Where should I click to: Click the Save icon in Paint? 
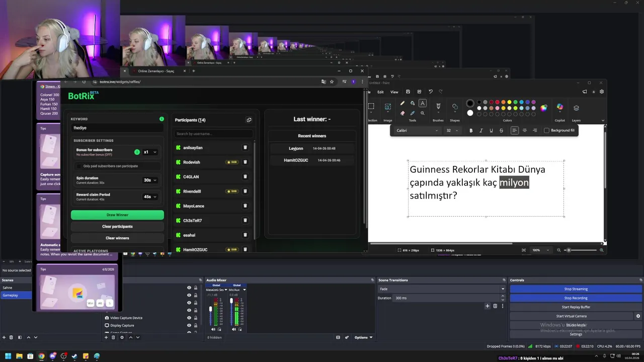[x=408, y=92]
